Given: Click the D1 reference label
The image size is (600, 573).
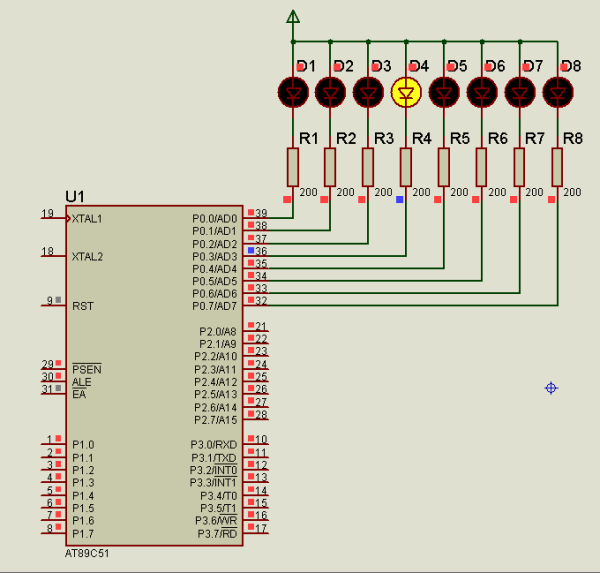Looking at the screenshot, I should click(x=306, y=66).
